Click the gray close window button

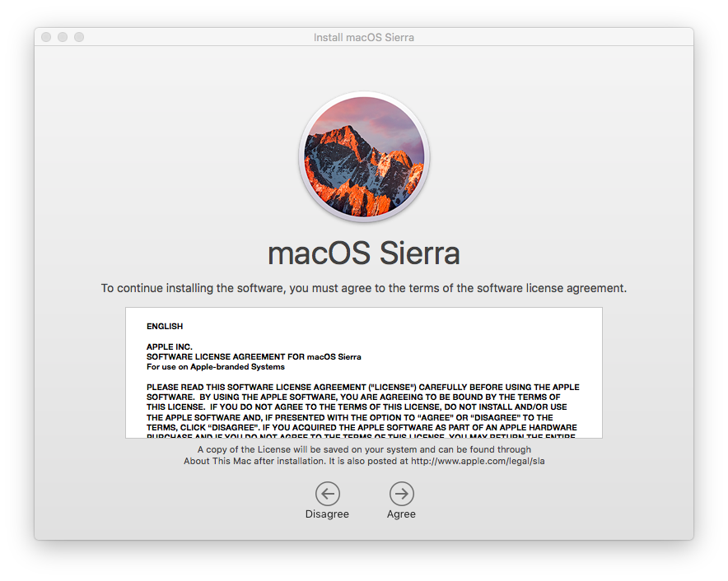(x=46, y=37)
